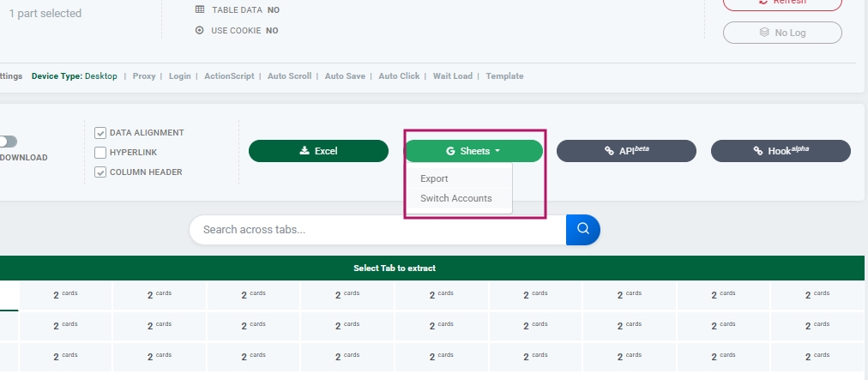
Task: Click the magnifier search icon button
Action: pos(583,229)
